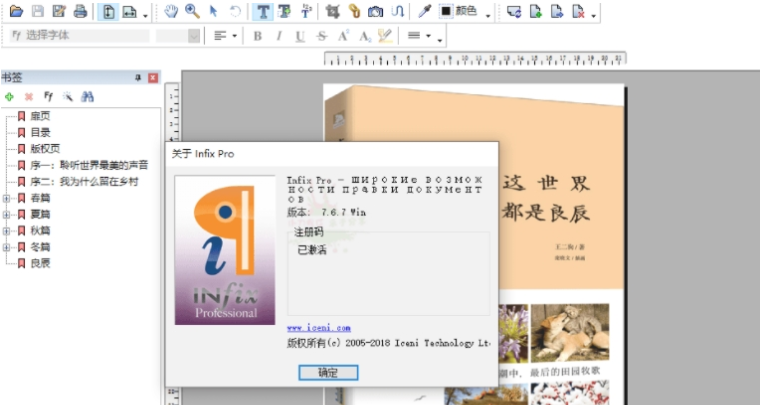Toggle Subscript formatting
760x405 pixels.
[364, 36]
